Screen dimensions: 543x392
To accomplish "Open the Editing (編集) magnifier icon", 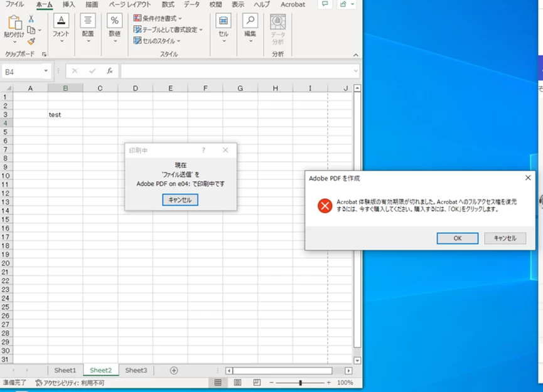I will click(x=250, y=21).
